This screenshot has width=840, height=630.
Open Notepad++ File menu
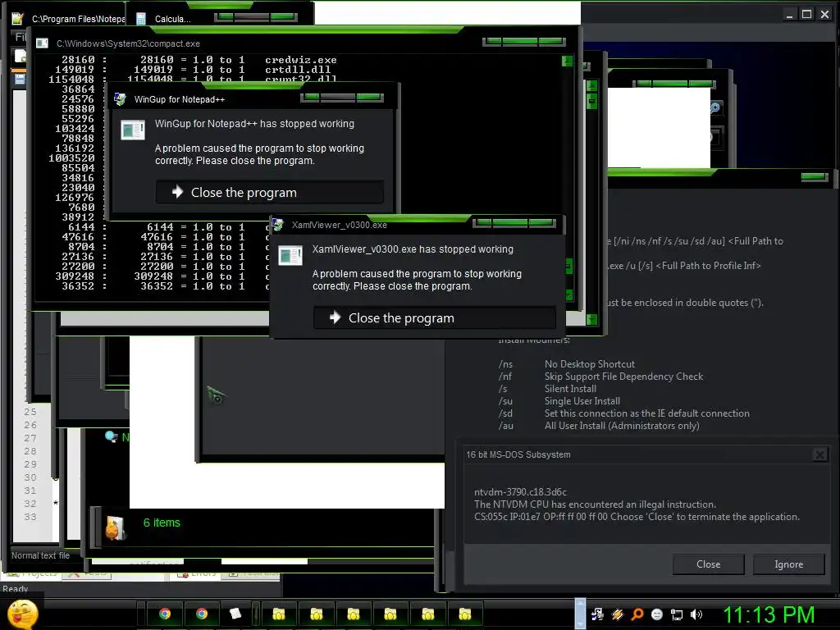[21, 36]
